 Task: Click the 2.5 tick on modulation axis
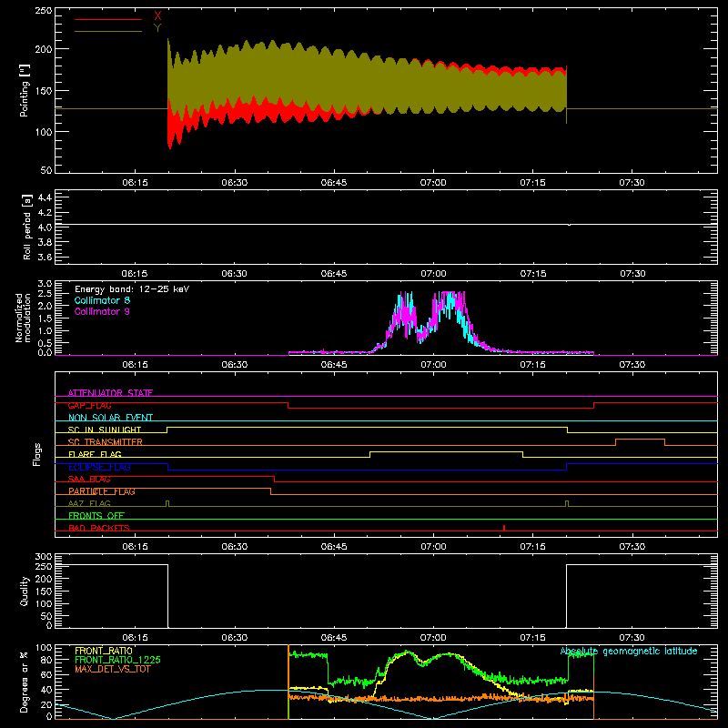pyautogui.click(x=45, y=294)
